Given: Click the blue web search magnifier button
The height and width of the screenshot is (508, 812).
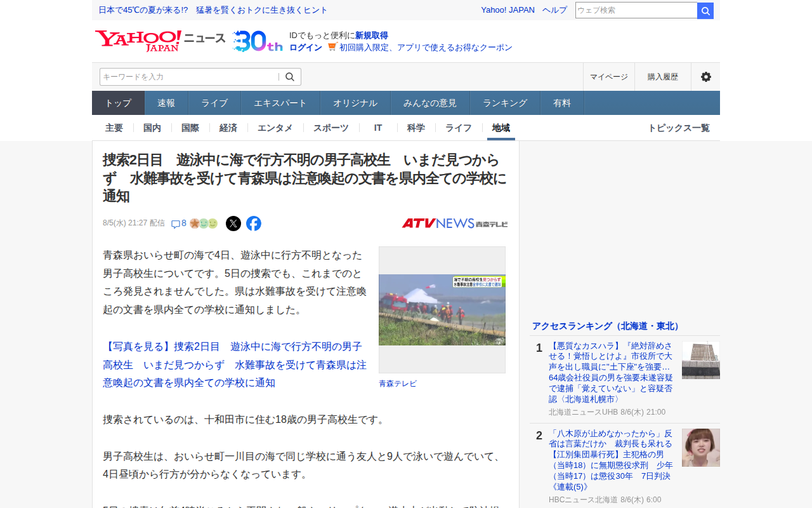Looking at the screenshot, I should 705,11.
